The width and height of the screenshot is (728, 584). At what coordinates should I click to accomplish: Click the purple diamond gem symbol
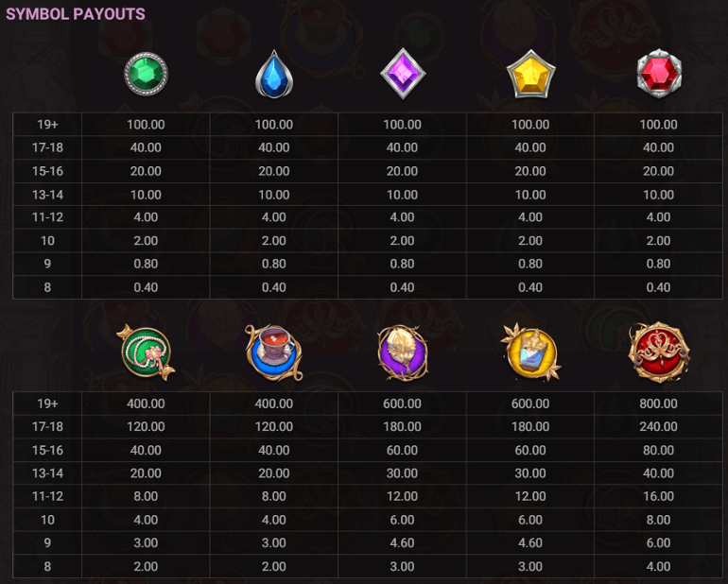[402, 74]
